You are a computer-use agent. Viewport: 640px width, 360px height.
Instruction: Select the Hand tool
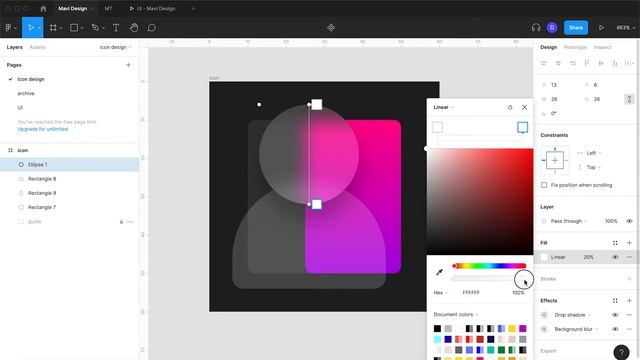coord(134,28)
